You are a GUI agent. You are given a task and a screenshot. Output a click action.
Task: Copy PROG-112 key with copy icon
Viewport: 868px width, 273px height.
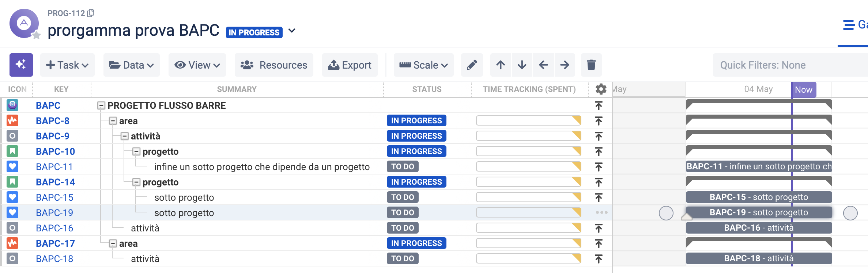pyautogui.click(x=91, y=13)
